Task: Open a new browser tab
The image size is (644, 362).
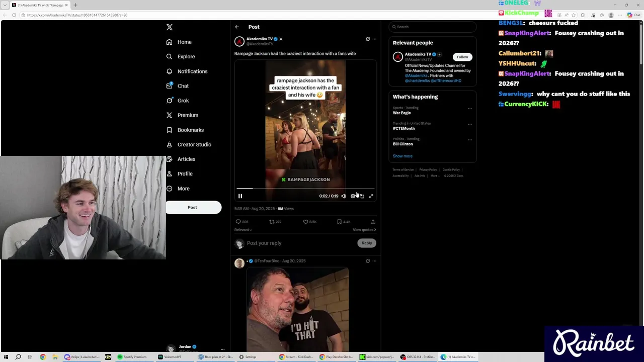Action: tap(75, 5)
